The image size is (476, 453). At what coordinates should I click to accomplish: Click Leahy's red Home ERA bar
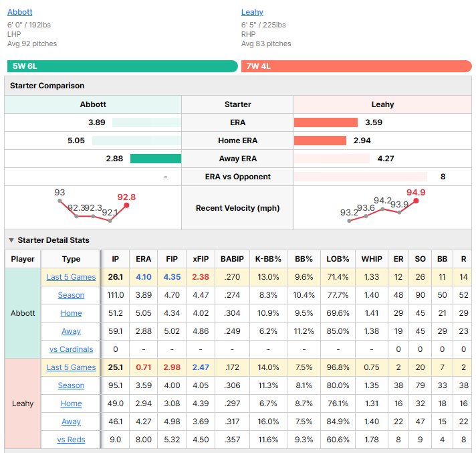pos(320,141)
